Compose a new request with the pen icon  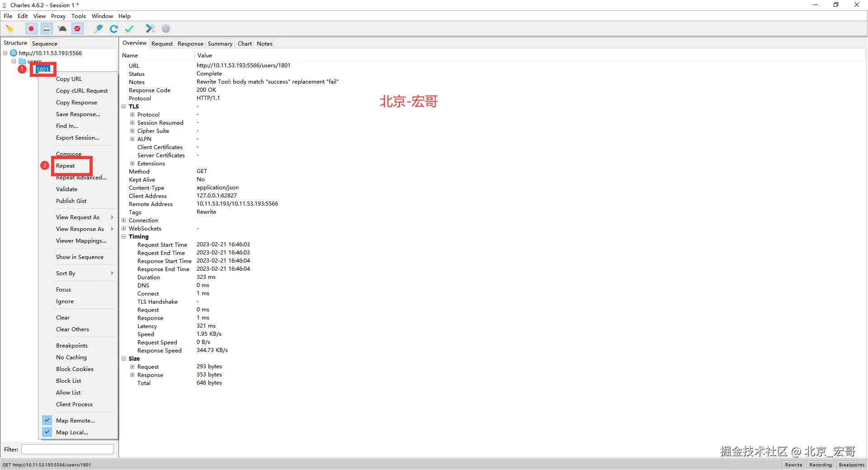99,29
